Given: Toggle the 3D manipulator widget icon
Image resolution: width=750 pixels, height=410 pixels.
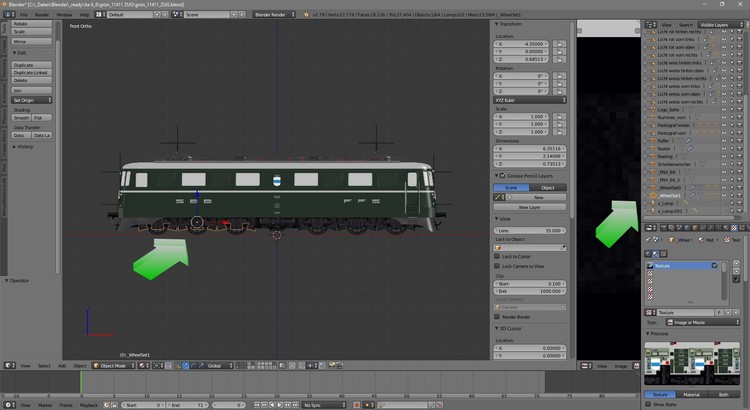Looking at the screenshot, I should (177, 366).
